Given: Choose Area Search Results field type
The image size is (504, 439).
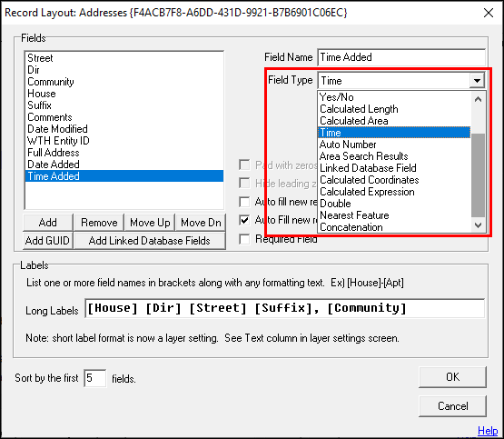Looking at the screenshot, I should point(394,156).
